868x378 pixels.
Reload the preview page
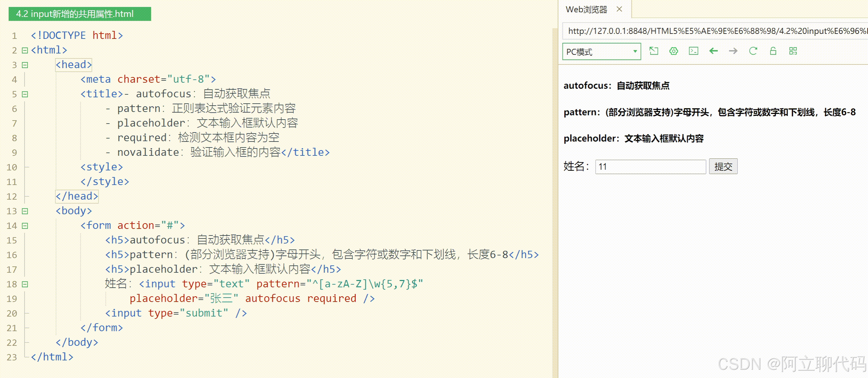point(753,51)
